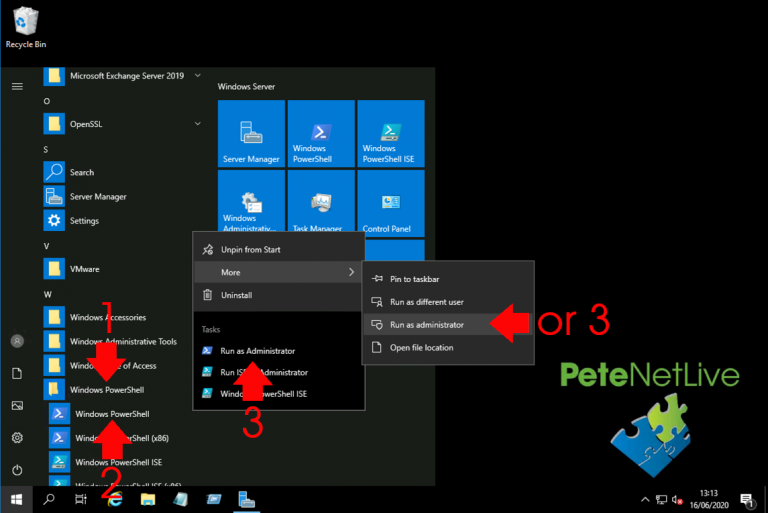
Task: Open File Explorer from the taskbar
Action: (x=147, y=498)
